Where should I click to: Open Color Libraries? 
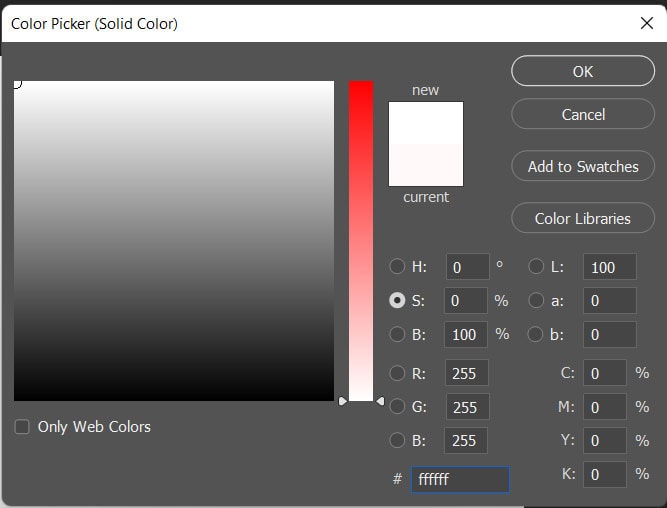(583, 218)
